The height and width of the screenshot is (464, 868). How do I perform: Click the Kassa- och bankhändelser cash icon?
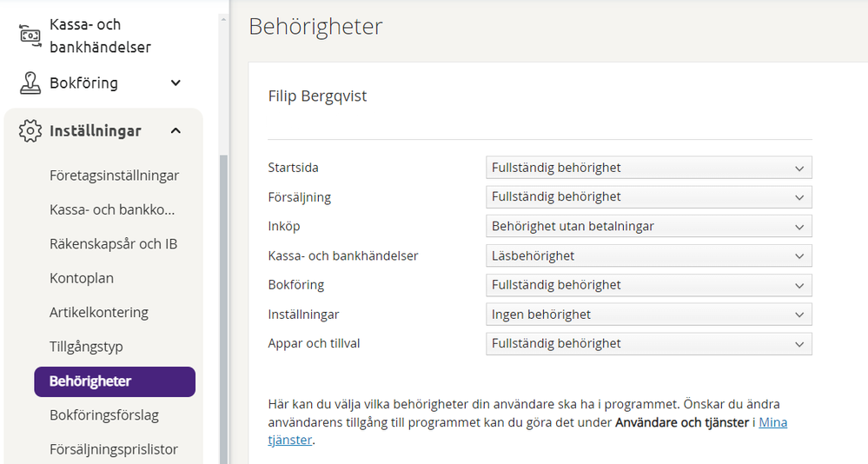[x=30, y=36]
